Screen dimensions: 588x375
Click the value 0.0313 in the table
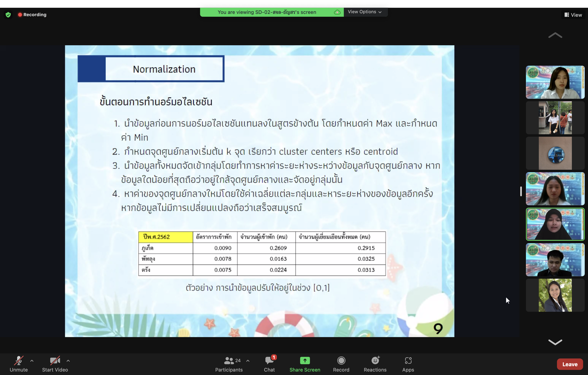tap(366, 270)
